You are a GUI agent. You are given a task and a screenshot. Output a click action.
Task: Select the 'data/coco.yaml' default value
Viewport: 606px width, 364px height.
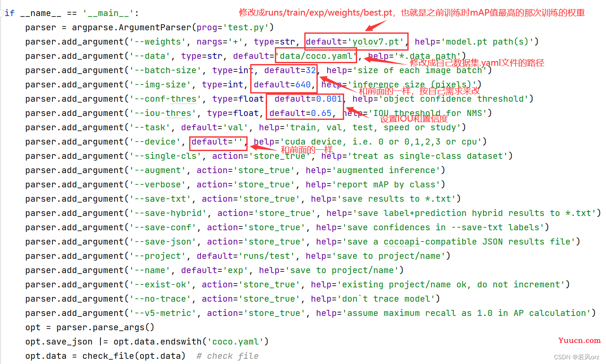pos(316,56)
